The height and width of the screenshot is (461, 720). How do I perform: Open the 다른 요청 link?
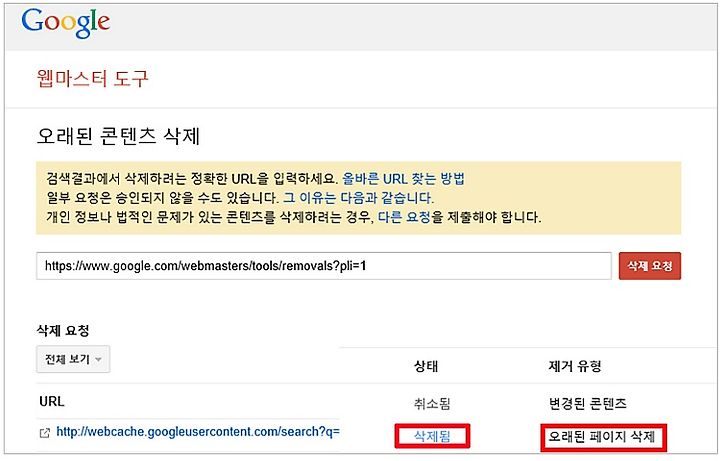pyautogui.click(x=404, y=217)
